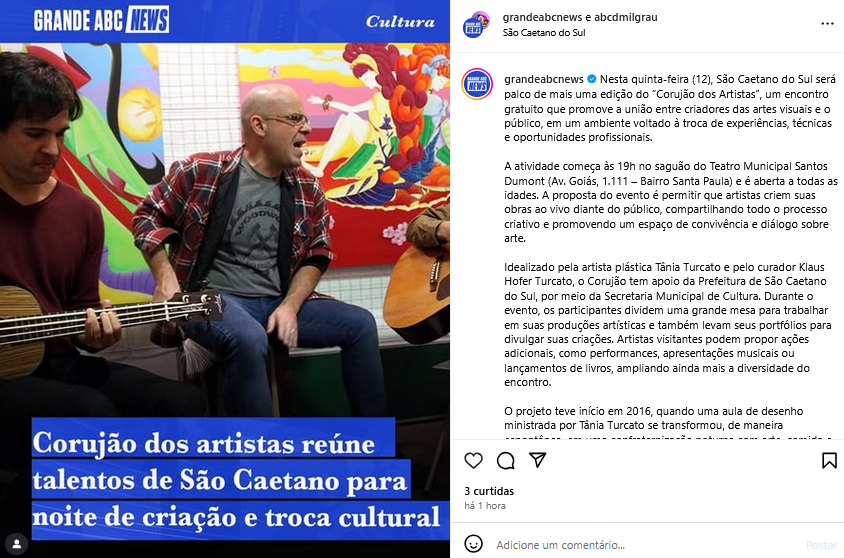Click the grandeabcnews avatar beside the caption
The image size is (844, 558).
tap(477, 84)
